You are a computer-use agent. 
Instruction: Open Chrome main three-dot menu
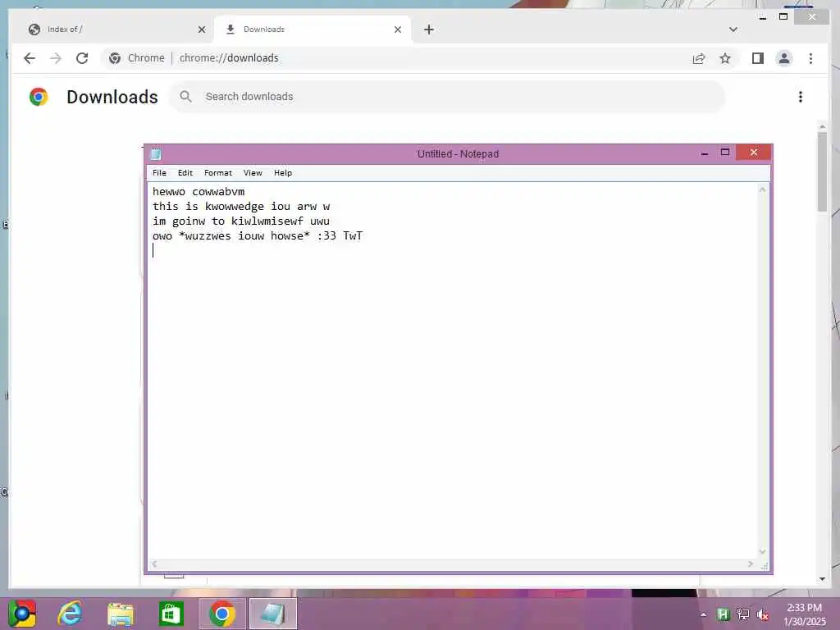(x=810, y=58)
